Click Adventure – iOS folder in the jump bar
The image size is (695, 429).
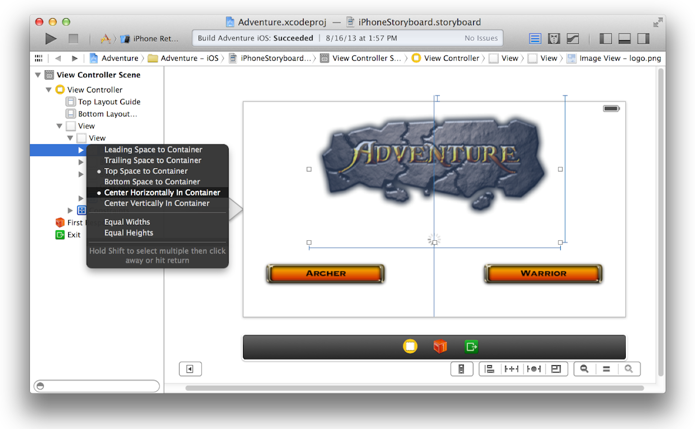pos(183,58)
